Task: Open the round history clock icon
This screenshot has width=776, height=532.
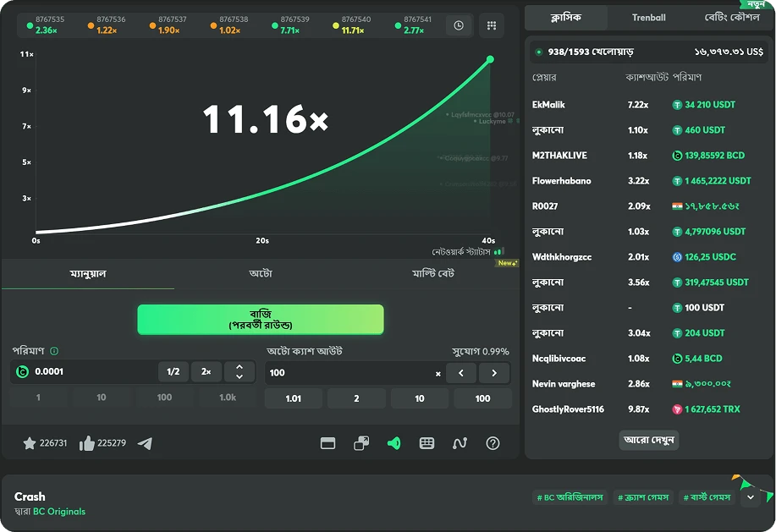Action: [459, 25]
